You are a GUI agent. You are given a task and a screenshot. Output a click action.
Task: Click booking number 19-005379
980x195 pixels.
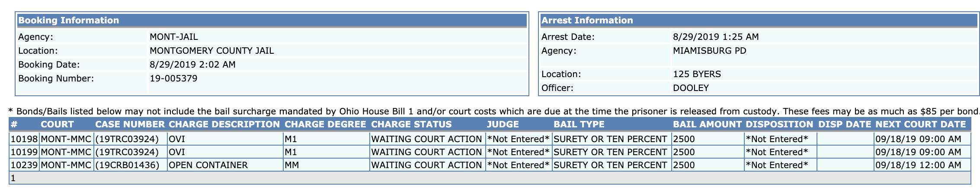pyautogui.click(x=173, y=78)
